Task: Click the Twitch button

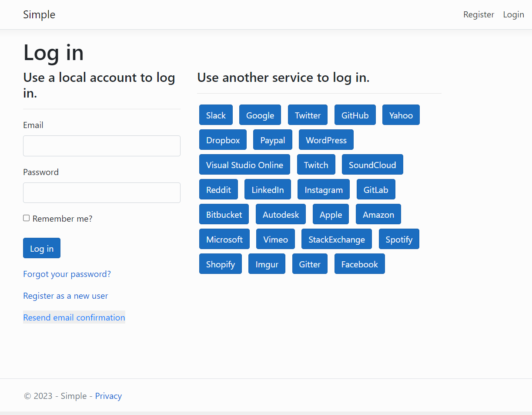Action: click(316, 165)
